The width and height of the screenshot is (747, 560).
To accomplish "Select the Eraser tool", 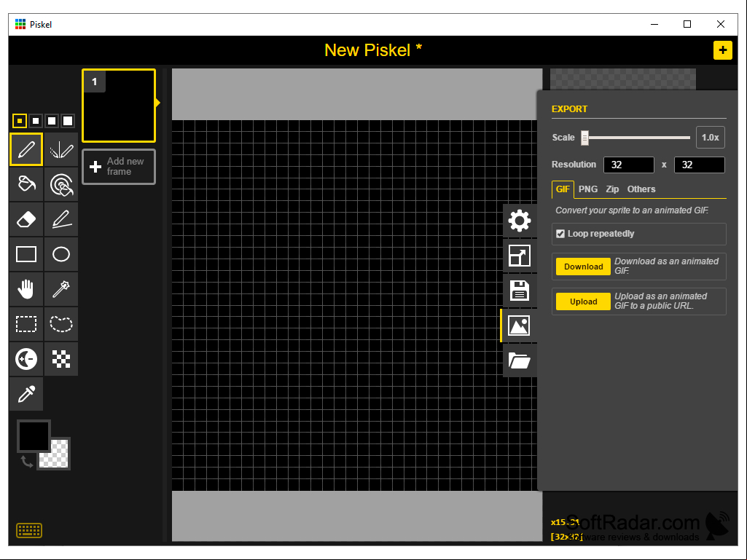I will (26, 219).
